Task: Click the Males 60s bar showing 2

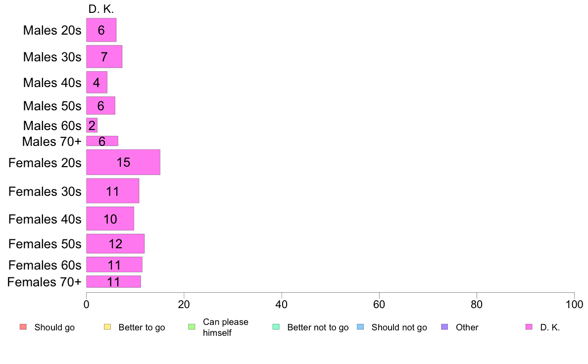Action: click(x=92, y=125)
